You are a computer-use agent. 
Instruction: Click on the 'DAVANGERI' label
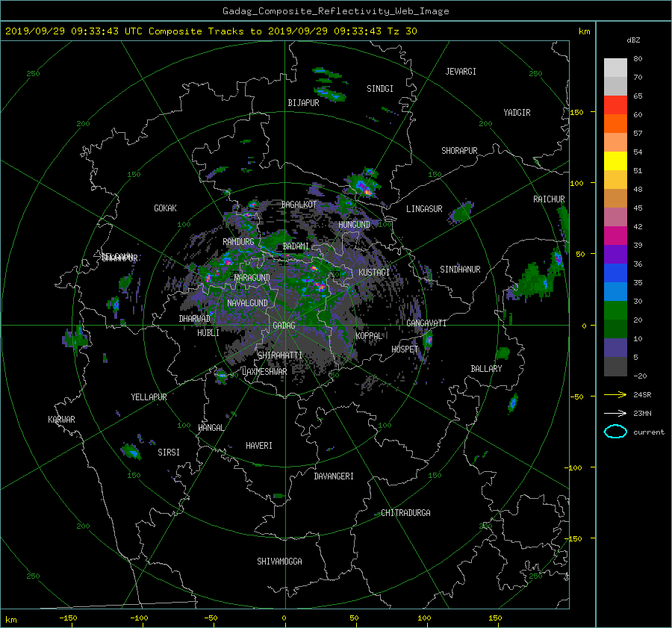(x=334, y=476)
